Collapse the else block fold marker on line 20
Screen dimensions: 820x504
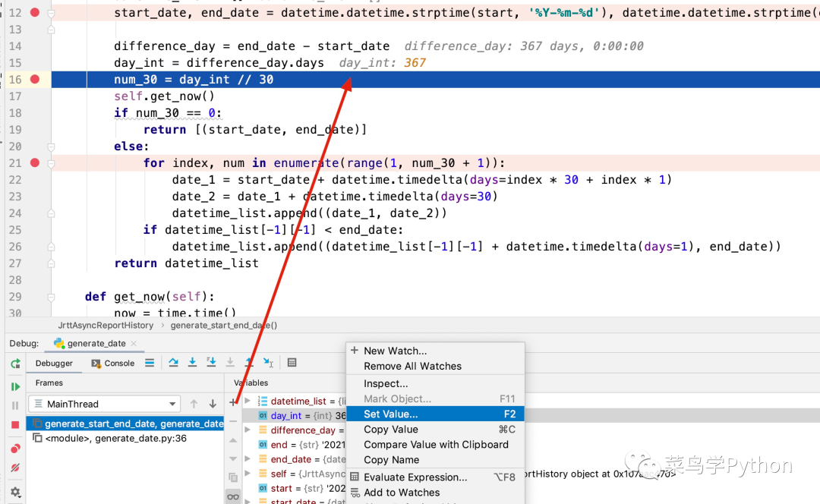pos(52,147)
